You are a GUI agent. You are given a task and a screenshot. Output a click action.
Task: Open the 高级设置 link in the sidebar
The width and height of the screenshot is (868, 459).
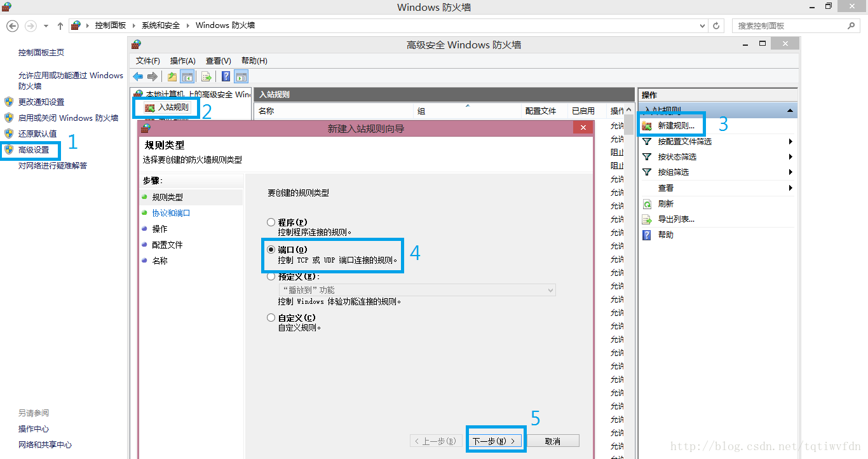(34, 150)
